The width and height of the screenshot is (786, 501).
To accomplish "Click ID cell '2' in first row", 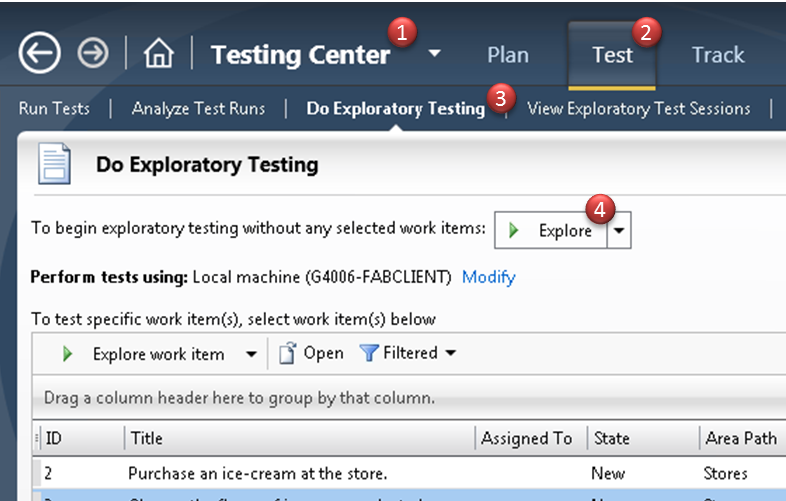I will [x=48, y=473].
